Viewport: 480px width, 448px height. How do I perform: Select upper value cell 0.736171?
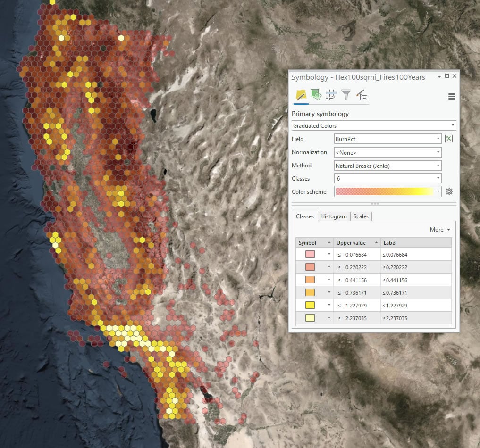point(357,293)
